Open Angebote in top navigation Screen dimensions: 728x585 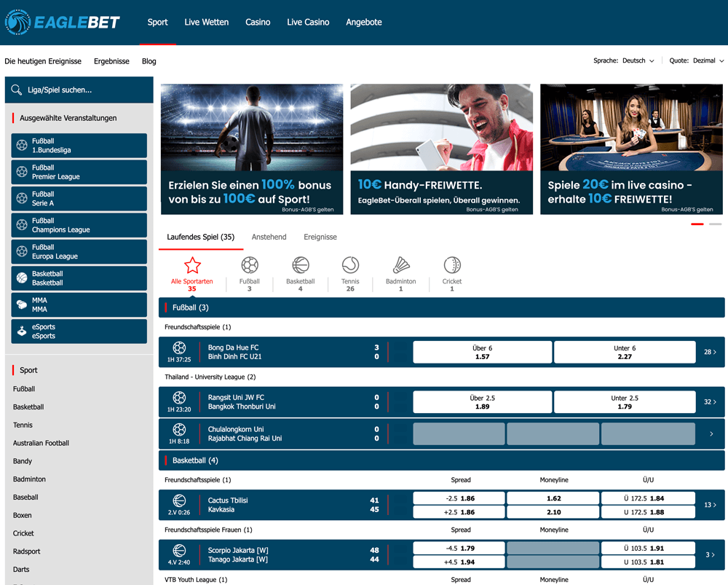point(363,22)
